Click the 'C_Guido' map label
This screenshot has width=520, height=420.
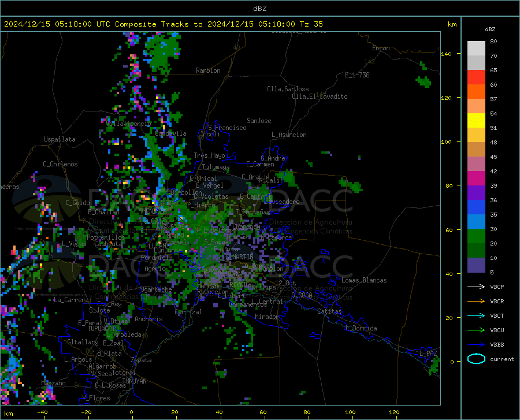(x=77, y=203)
